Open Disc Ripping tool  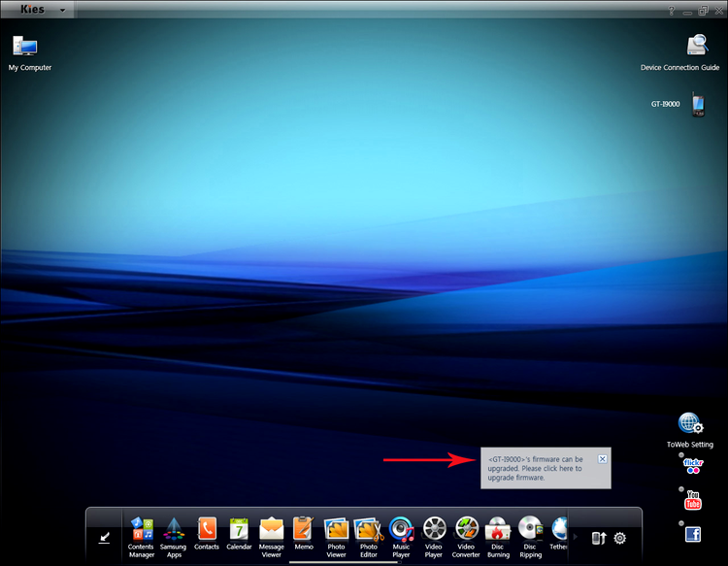531,529
